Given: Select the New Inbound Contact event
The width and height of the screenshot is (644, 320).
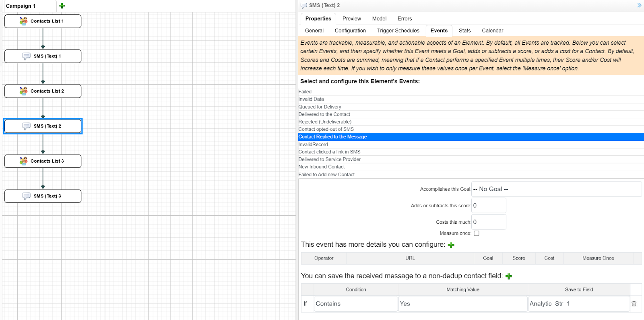Looking at the screenshot, I should pos(471,167).
